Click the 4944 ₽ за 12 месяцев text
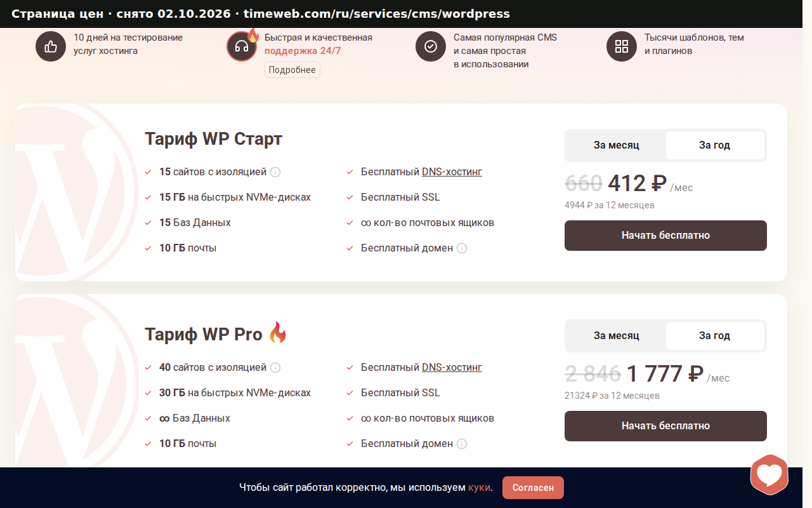This screenshot has width=812, height=508. pyautogui.click(x=610, y=205)
